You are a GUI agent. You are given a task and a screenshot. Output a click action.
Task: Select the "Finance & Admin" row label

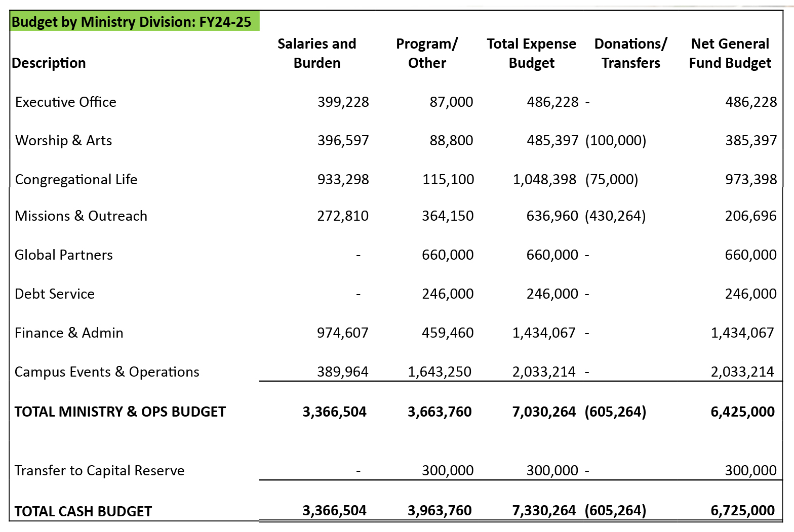(69, 333)
